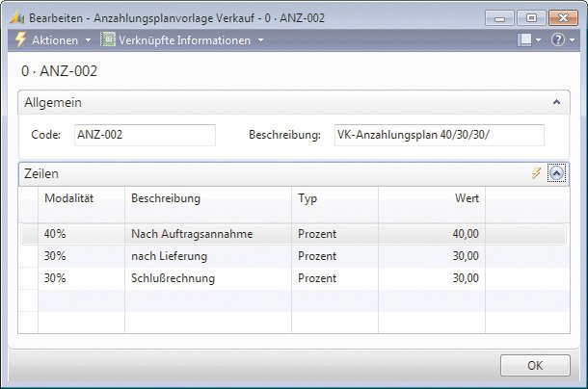Click 30% in Schlußrechnung row
This screenshot has height=389, width=588.
pos(81,278)
